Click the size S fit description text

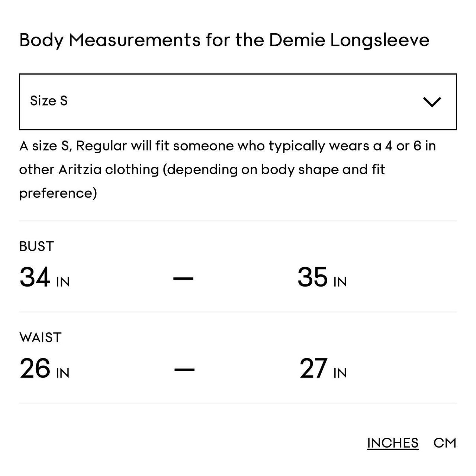tap(227, 169)
